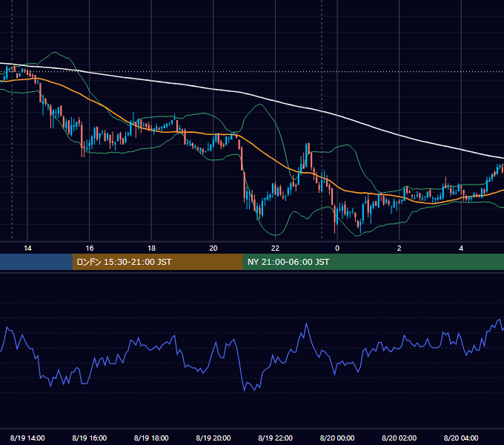504x445 pixels.
Task: Click the 8/19 16:00 time label
Action: pyautogui.click(x=90, y=438)
